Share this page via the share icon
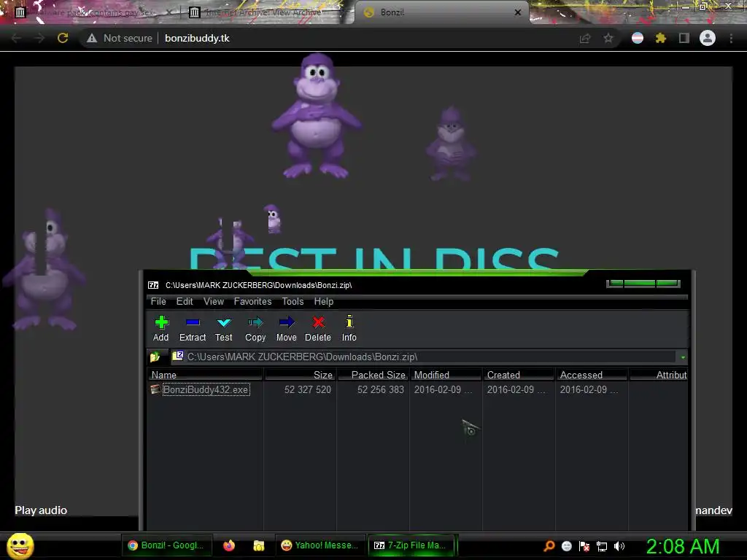 click(x=585, y=38)
